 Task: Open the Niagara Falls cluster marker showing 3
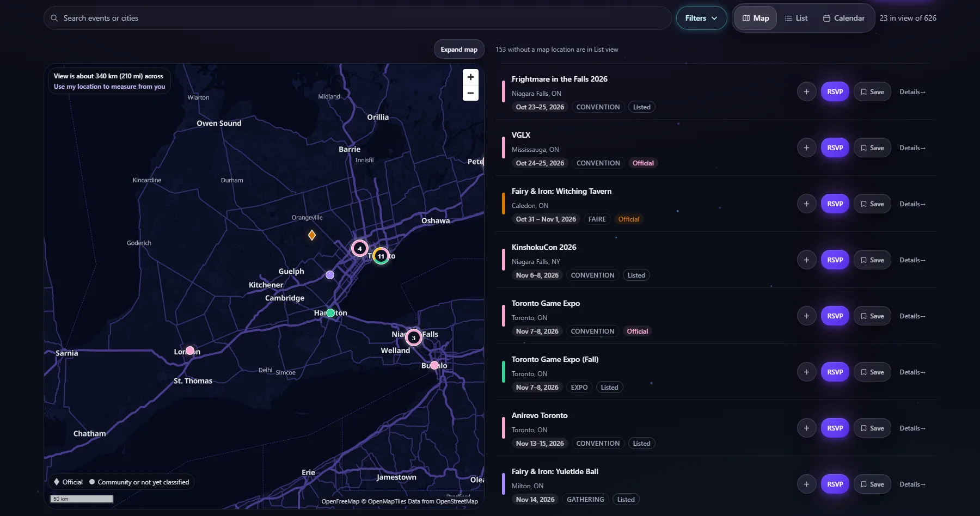tap(414, 337)
